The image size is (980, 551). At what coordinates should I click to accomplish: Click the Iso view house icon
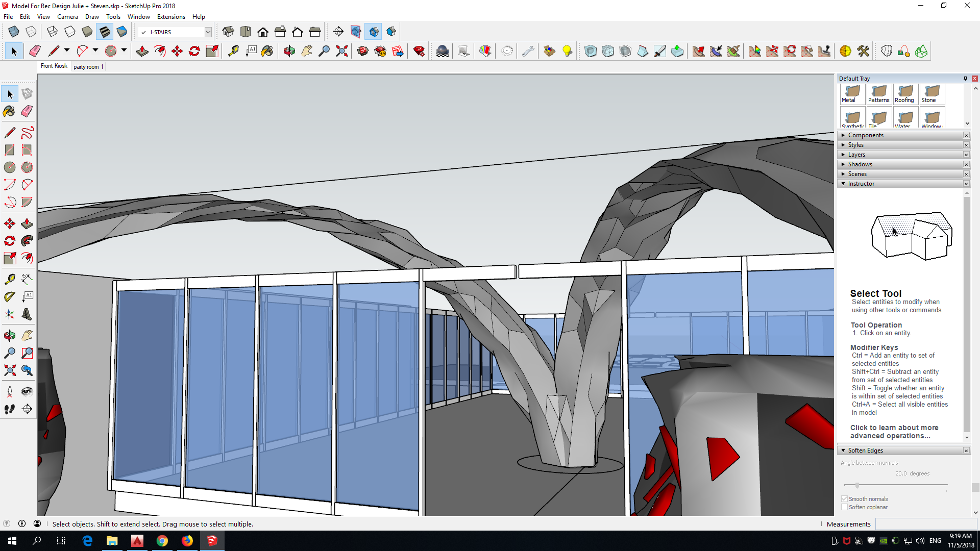(228, 32)
